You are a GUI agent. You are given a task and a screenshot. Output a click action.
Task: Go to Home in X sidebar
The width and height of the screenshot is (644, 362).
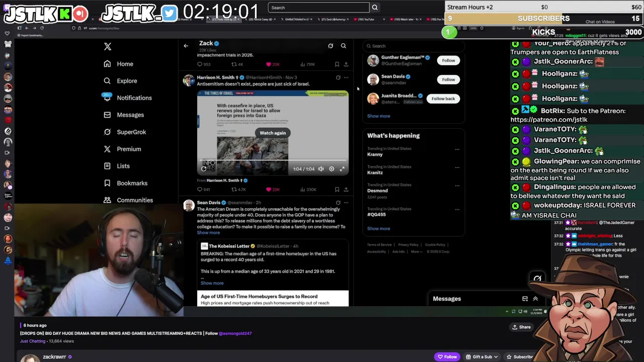(119, 64)
